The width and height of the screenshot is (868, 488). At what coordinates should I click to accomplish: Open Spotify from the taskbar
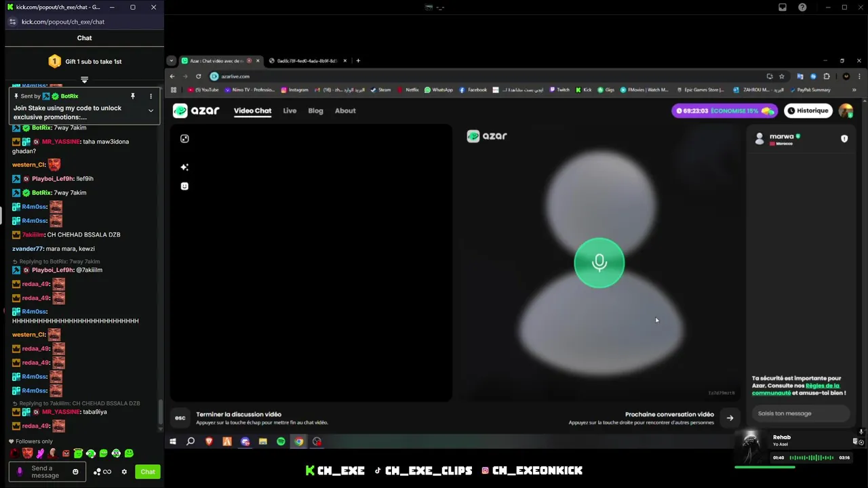tap(281, 441)
